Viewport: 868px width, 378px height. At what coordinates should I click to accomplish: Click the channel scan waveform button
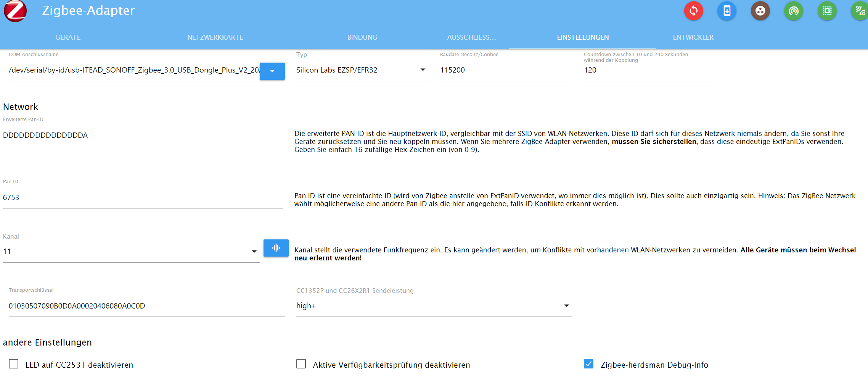276,248
